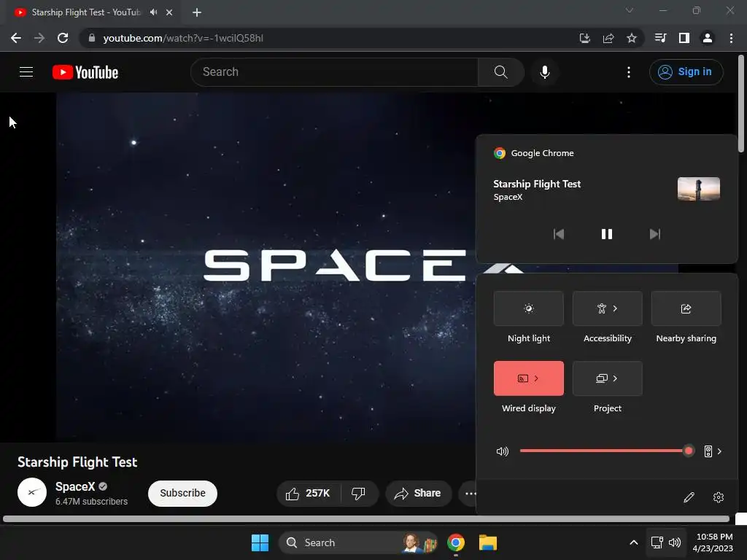Edit quick settings with pencil icon

(x=689, y=497)
